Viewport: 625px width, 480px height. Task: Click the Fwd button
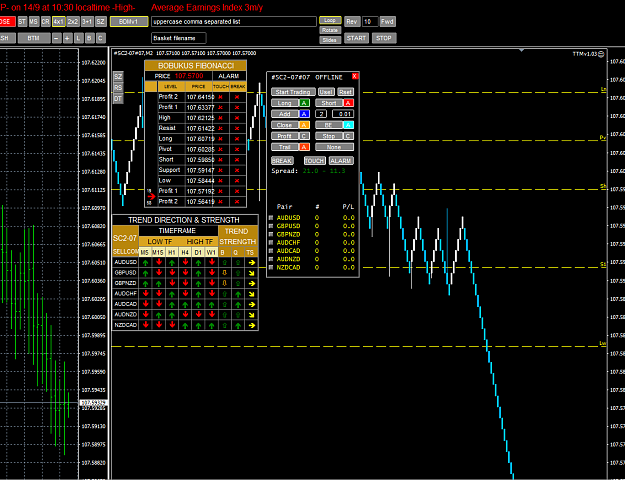point(387,22)
